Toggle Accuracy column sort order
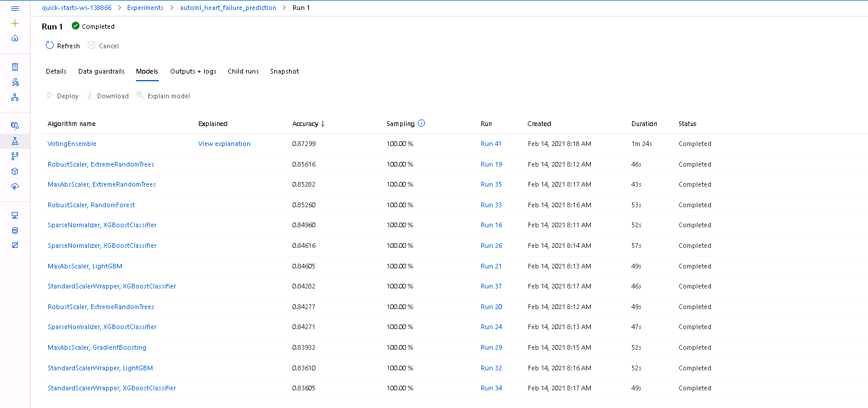Viewport: 868px width, 408px height. coord(308,124)
